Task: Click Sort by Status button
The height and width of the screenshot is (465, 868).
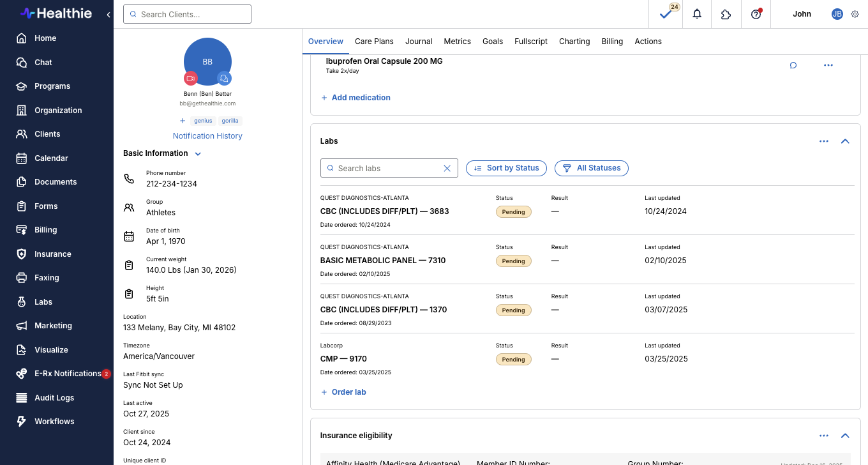Action: [506, 168]
